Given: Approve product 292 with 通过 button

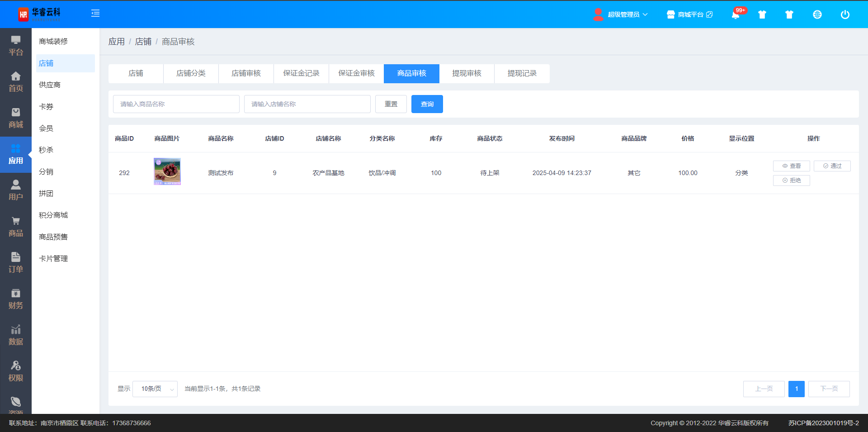Looking at the screenshot, I should click(832, 166).
